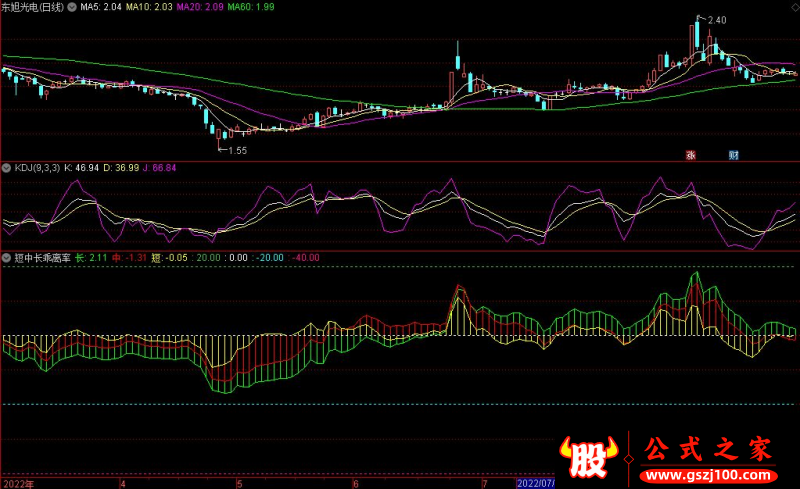This screenshot has height=489, width=800.
Task: Click the 短中长乖离率 indicator title
Action: (x=42, y=257)
